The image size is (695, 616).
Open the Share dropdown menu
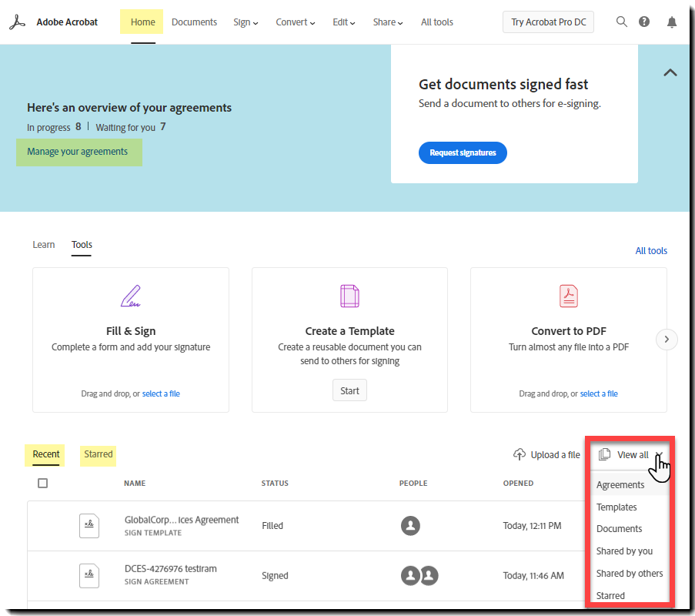point(387,22)
